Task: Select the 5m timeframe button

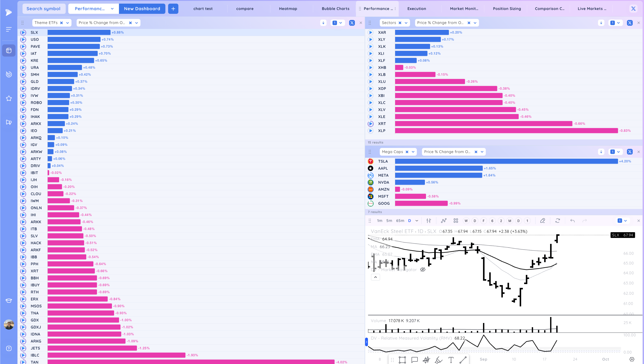Action: 389,220
